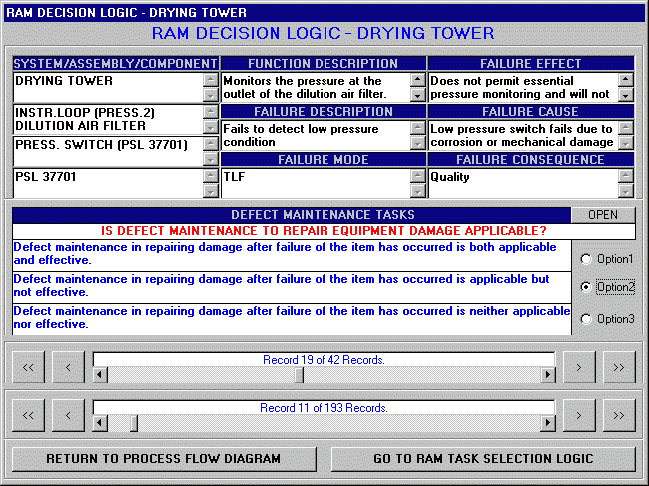The image size is (649, 486).
Task: Click 'applicable but not effective' statement
Action: click(292, 286)
